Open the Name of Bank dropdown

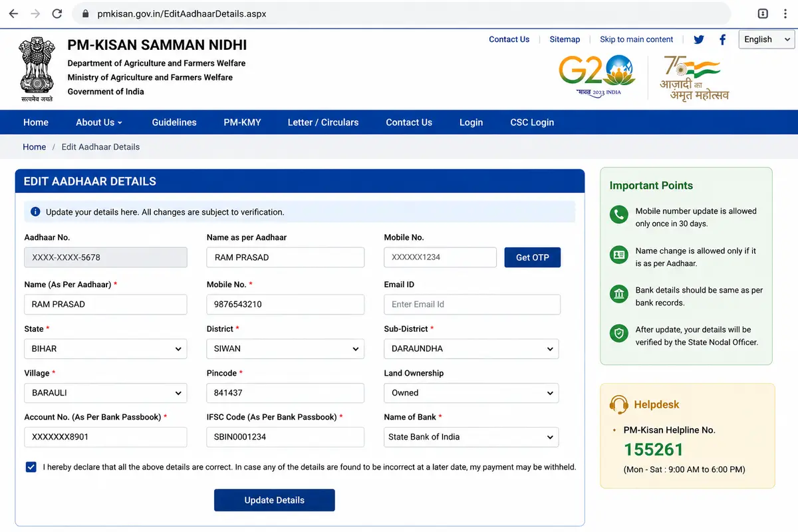pyautogui.click(x=471, y=437)
